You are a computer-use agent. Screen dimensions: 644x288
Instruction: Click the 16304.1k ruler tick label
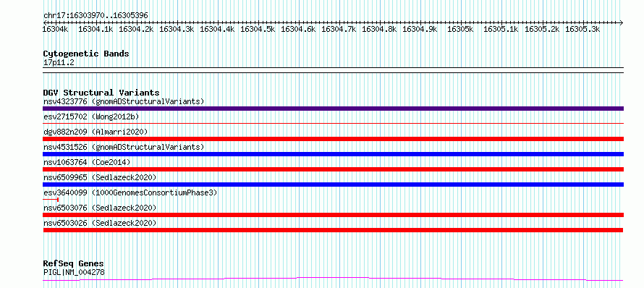(96, 29)
